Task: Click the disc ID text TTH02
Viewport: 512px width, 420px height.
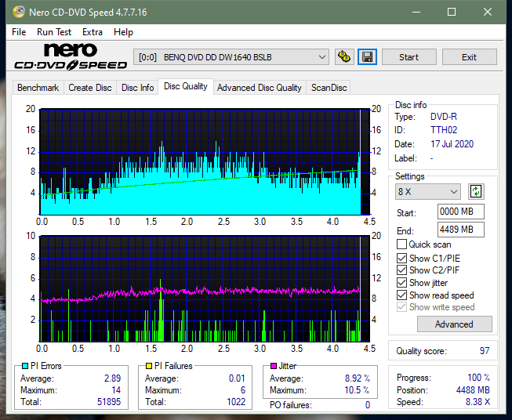Action: pos(444,130)
